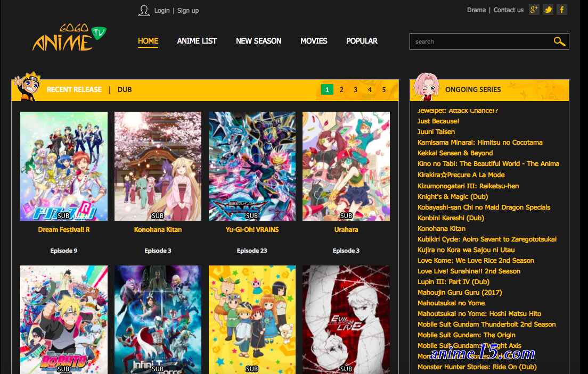Click the search magnifier icon
The height and width of the screenshot is (374, 588).
(x=559, y=41)
